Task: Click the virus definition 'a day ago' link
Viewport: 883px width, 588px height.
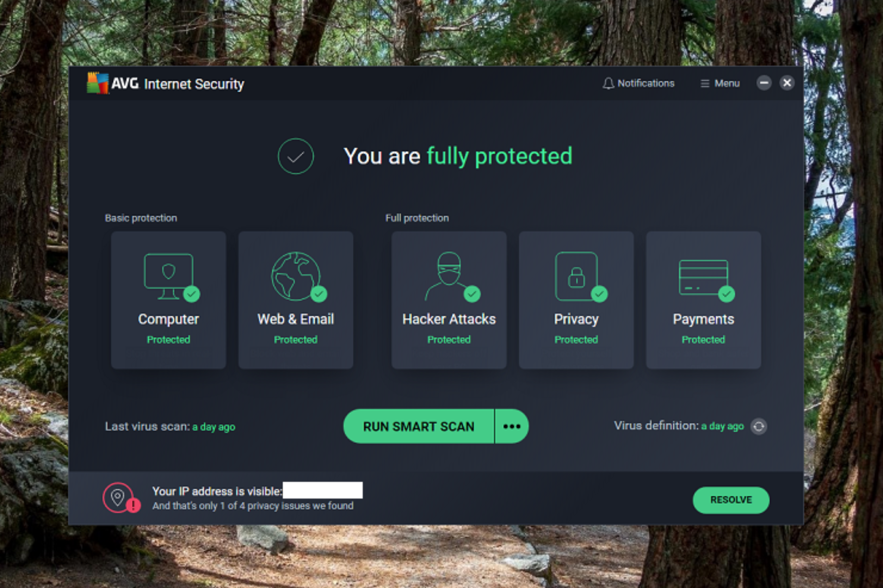Action: tap(722, 426)
